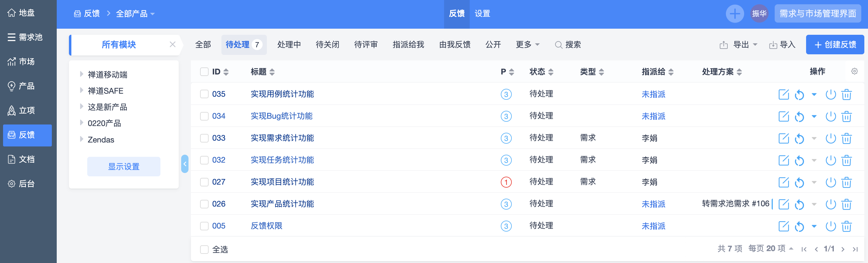The width and height of the screenshot is (868, 263).
Task: Go to first page of results
Action: [804, 249]
